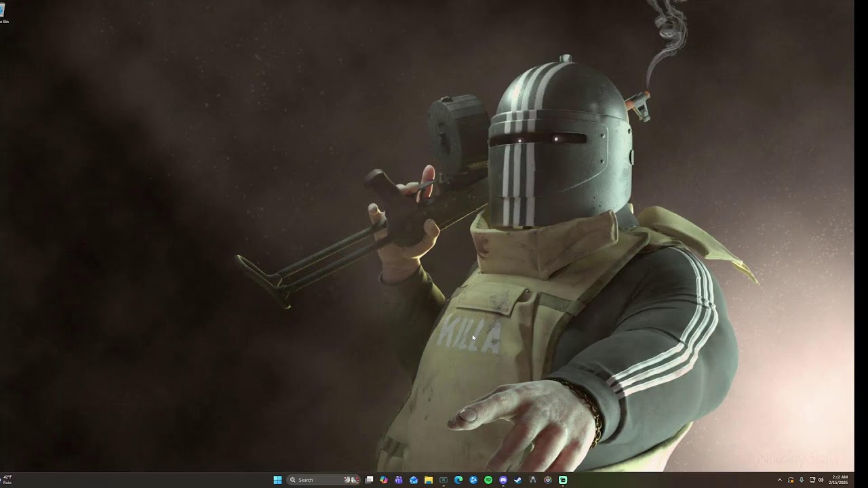The image size is (868, 488).
Task: Open Task View from the taskbar
Action: click(x=369, y=480)
